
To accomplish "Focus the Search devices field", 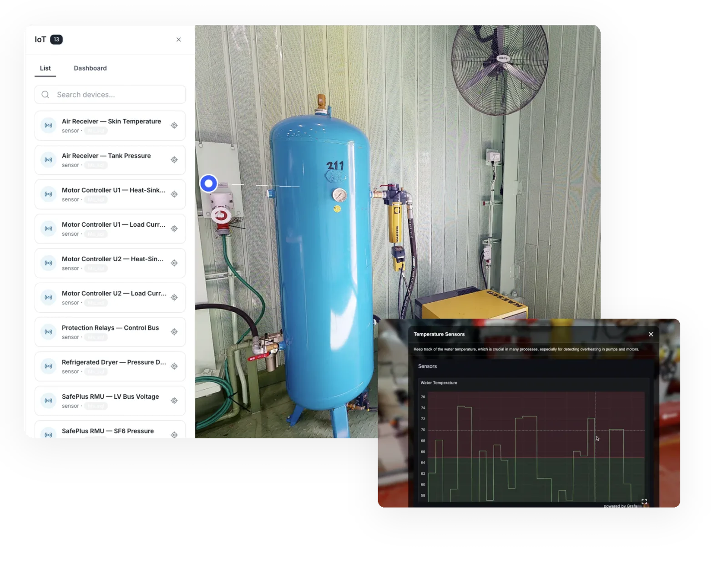I will 110,95.
